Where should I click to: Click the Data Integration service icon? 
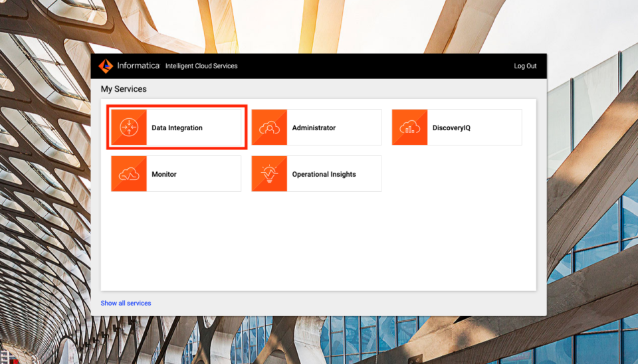(128, 128)
